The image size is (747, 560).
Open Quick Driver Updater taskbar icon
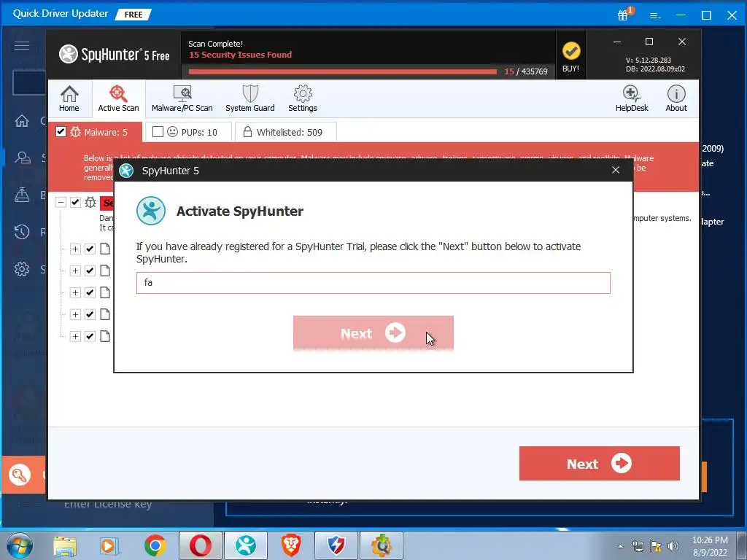(382, 545)
